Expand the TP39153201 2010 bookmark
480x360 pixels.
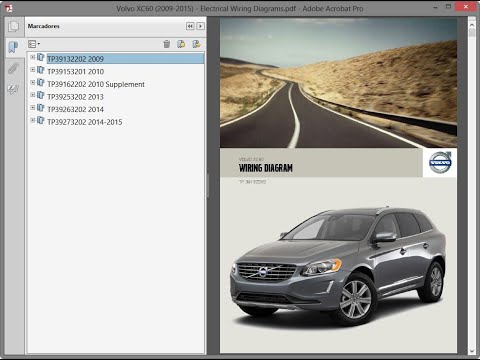point(33,70)
